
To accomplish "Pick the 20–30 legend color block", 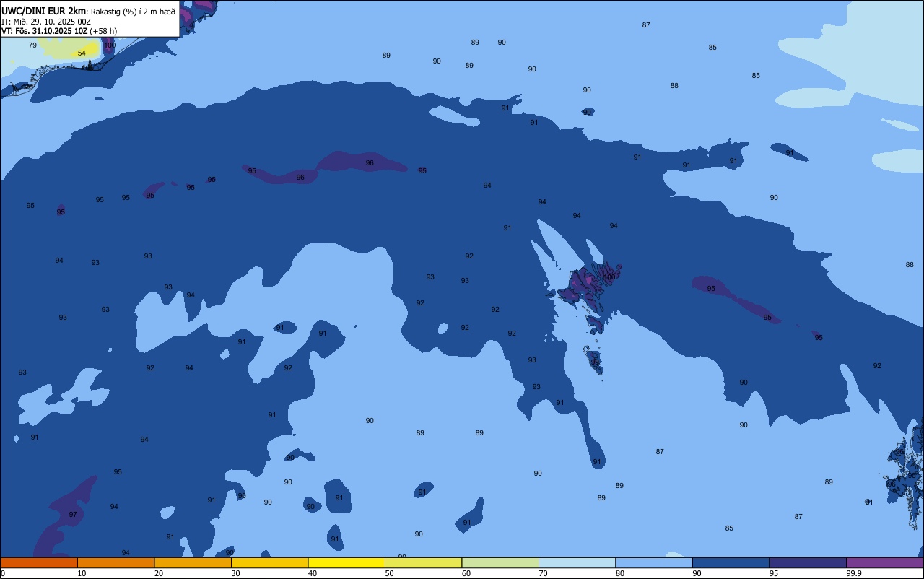I will point(193,562).
